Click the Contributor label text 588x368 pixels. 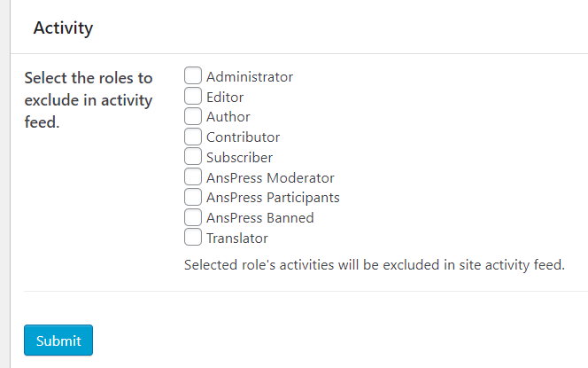point(243,137)
